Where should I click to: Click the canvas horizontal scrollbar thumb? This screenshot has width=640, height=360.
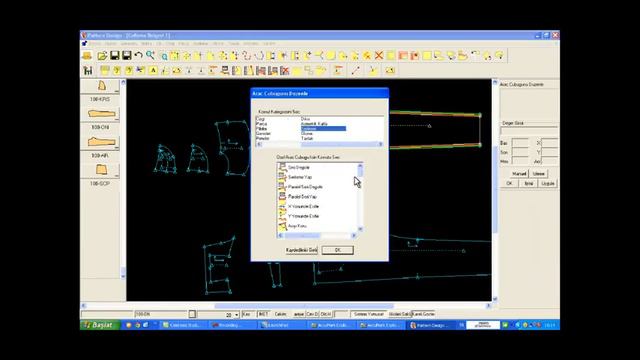pos(304,306)
